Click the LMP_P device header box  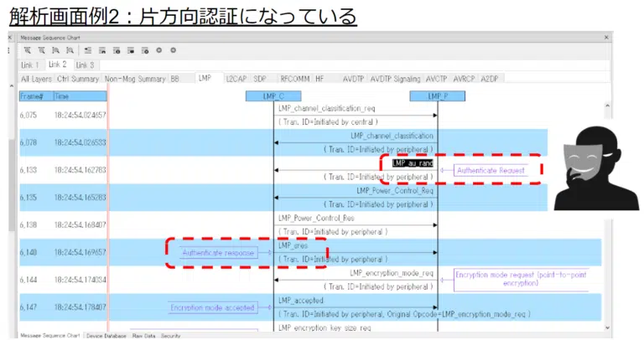tap(438, 96)
